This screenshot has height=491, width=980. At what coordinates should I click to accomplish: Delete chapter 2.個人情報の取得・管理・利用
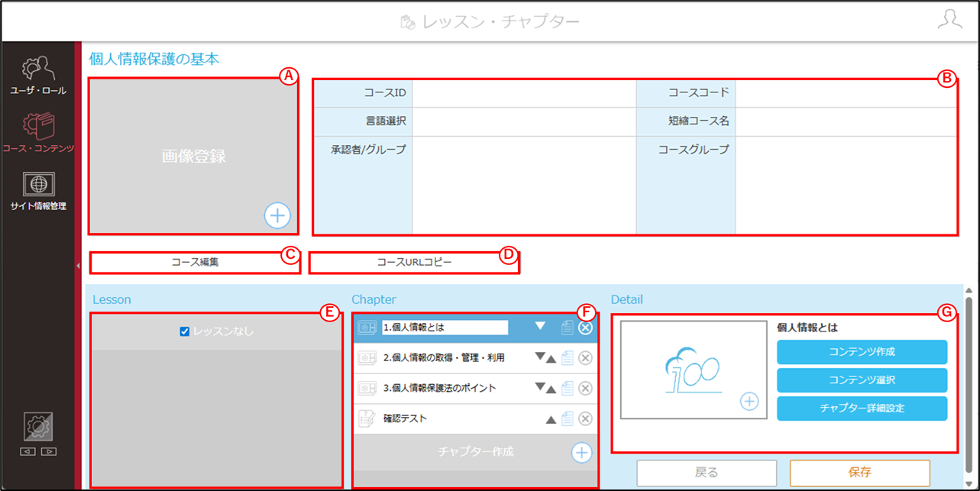(585, 357)
